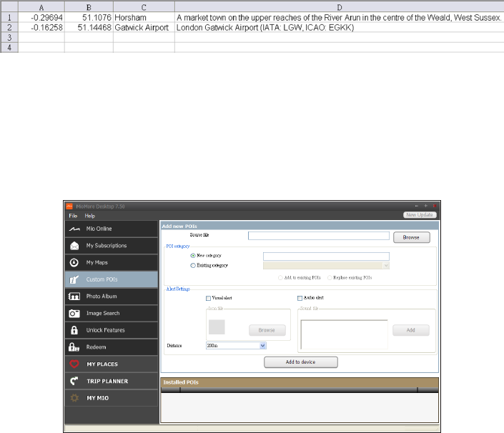Switch to My Maps section
The width and height of the screenshot is (504, 433).
pyautogui.click(x=112, y=262)
